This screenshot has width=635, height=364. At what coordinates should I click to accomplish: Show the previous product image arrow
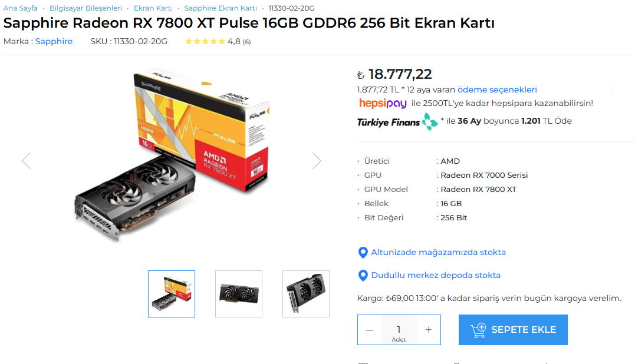pyautogui.click(x=27, y=161)
